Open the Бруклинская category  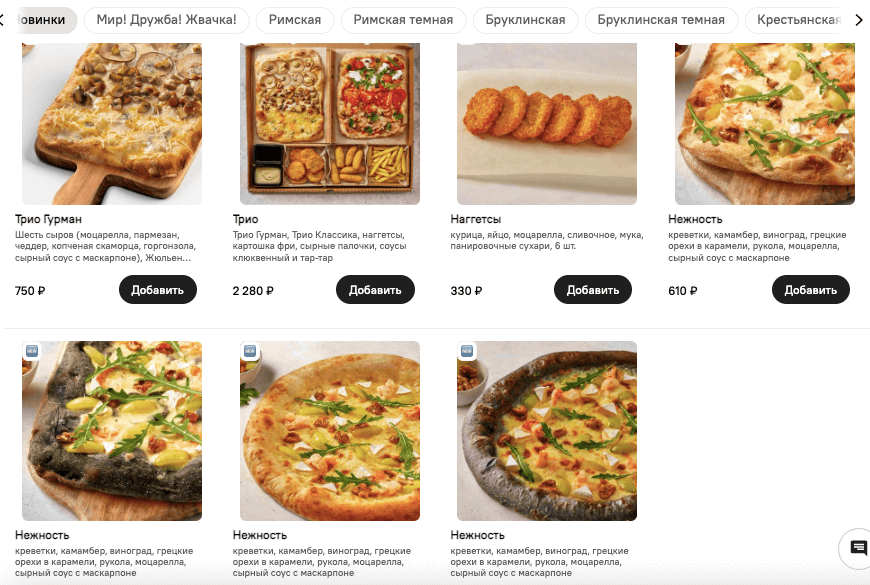point(525,18)
